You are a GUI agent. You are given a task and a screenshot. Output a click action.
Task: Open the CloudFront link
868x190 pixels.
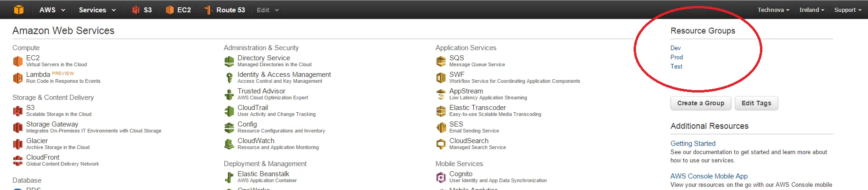pyautogui.click(x=43, y=157)
